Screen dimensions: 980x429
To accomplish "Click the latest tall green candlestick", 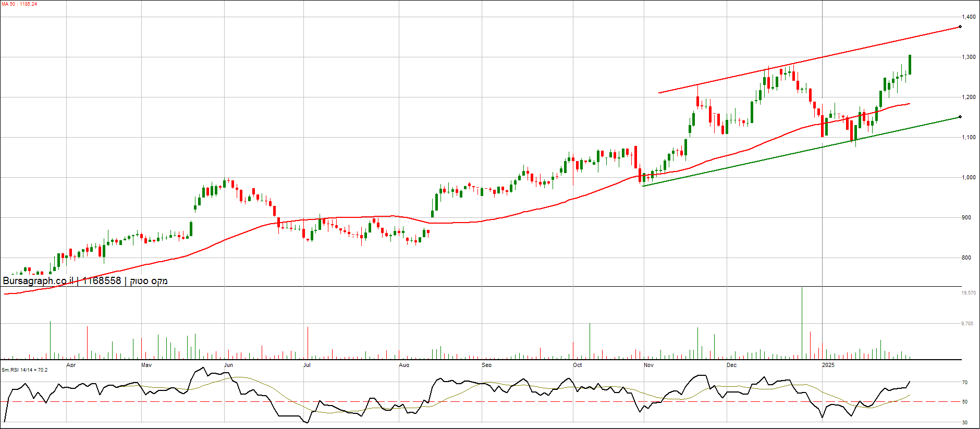I will (910, 64).
